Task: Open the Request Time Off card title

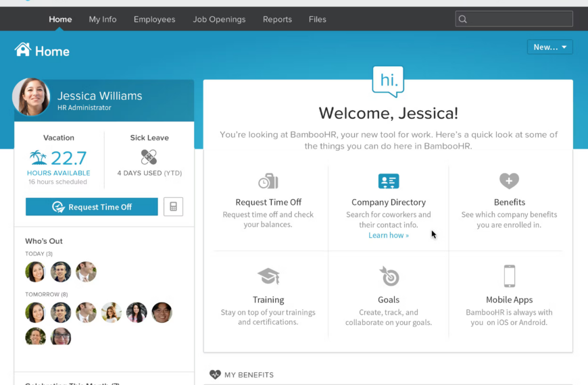Action: point(268,202)
